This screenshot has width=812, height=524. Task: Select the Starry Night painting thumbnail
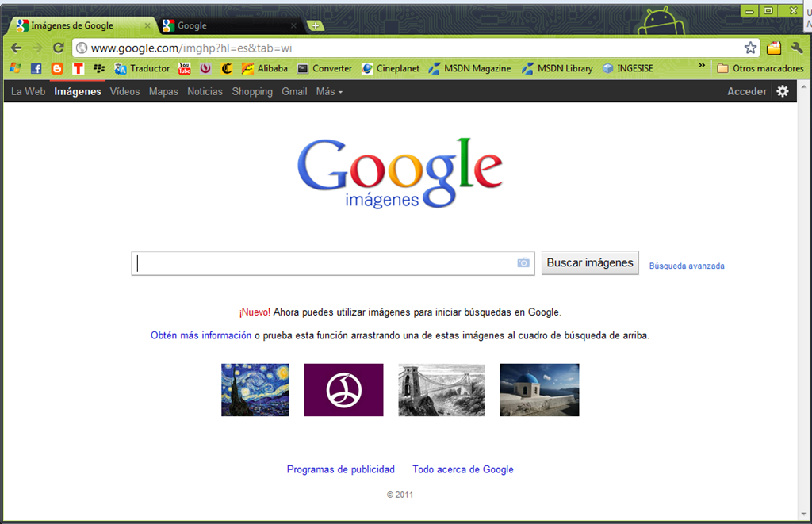click(x=255, y=390)
